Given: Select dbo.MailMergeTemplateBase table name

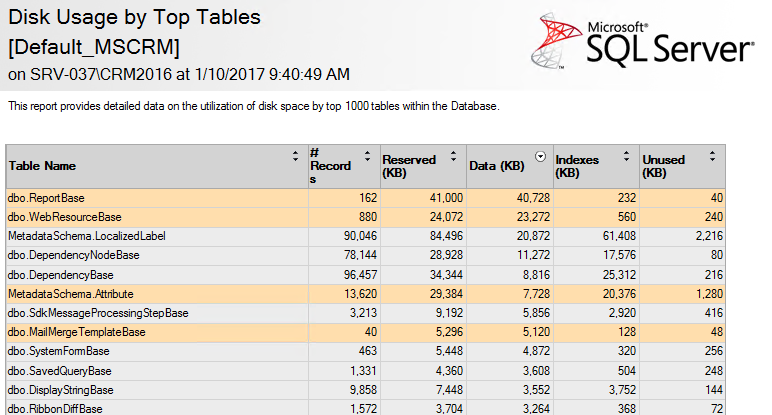Looking at the screenshot, I should [77, 331].
